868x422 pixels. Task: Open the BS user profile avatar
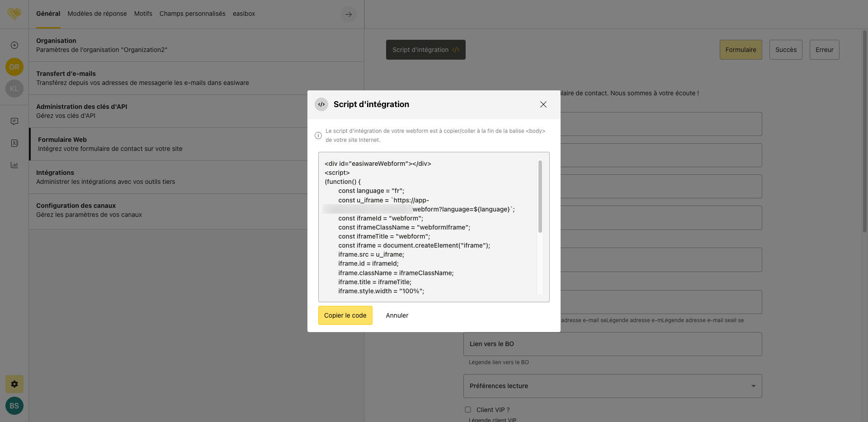pos(14,406)
